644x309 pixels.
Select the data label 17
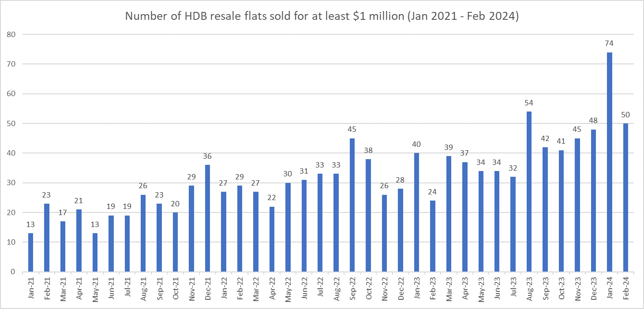63,212
